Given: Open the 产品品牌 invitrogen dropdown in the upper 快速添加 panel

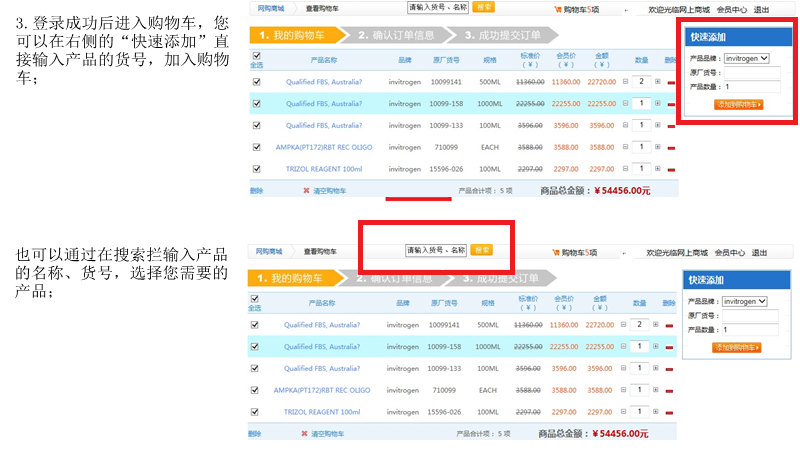Looking at the screenshot, I should [745, 58].
